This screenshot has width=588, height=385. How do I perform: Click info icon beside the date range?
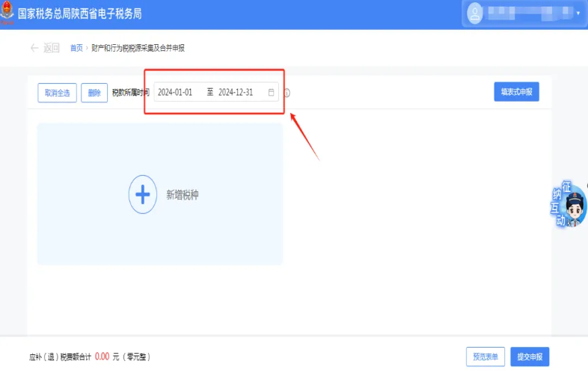[x=287, y=93]
